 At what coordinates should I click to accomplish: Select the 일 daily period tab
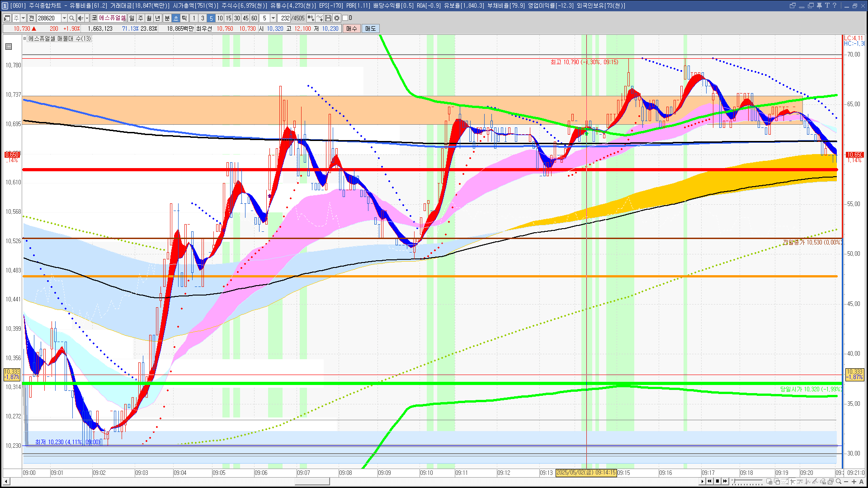[x=132, y=18]
